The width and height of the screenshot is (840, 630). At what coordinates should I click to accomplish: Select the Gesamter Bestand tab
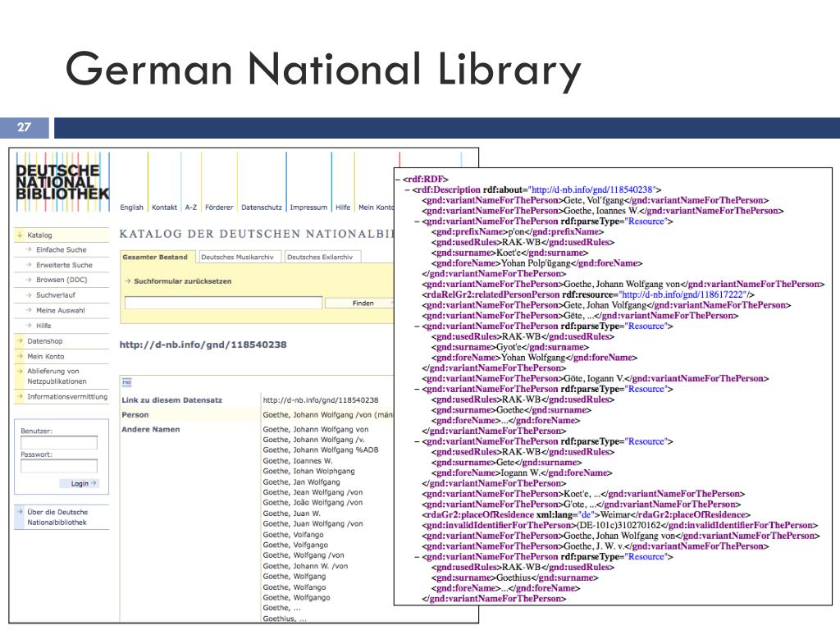[157, 257]
